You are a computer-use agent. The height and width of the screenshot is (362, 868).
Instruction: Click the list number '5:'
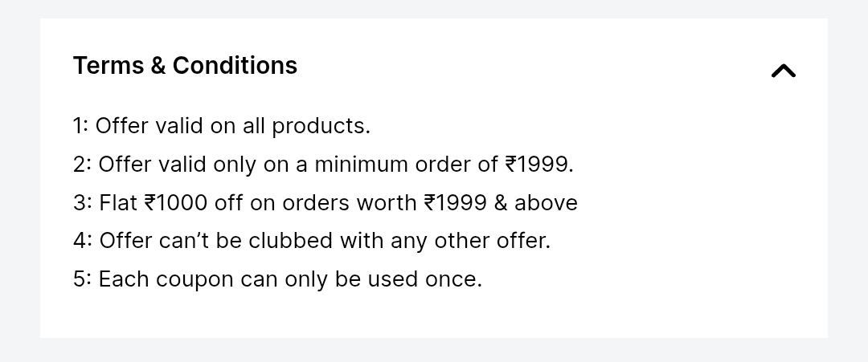pos(82,279)
